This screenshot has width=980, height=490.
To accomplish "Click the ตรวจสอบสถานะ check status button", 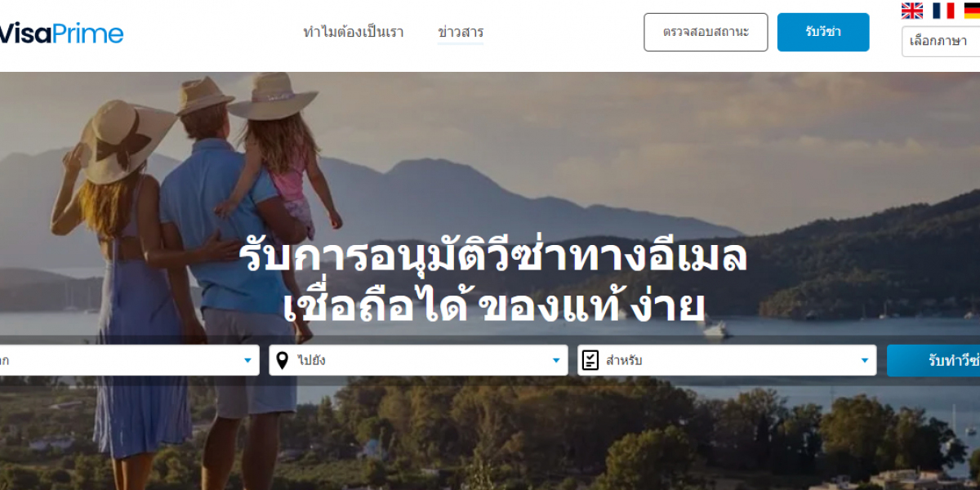I will pos(706,33).
